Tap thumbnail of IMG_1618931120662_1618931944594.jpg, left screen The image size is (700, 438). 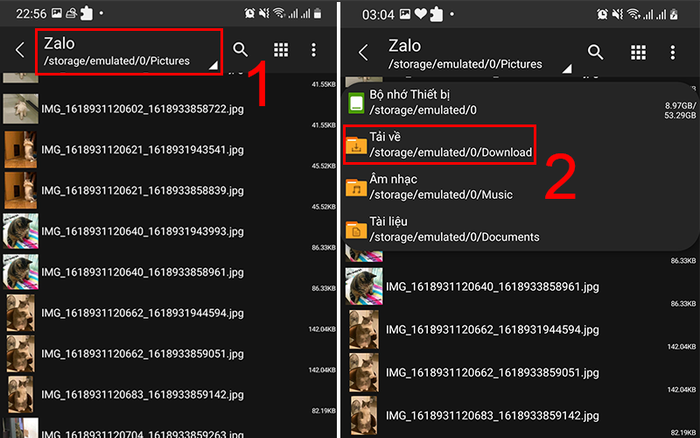pyautogui.click(x=21, y=313)
